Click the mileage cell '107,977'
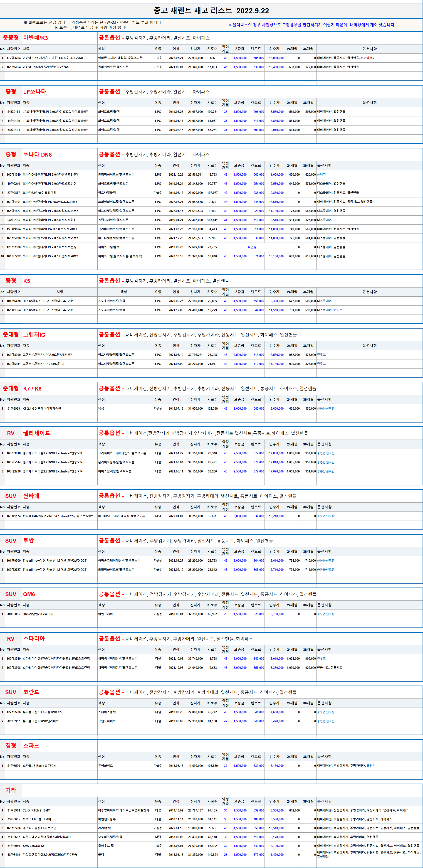This screenshot has height=868, width=423. click(212, 193)
